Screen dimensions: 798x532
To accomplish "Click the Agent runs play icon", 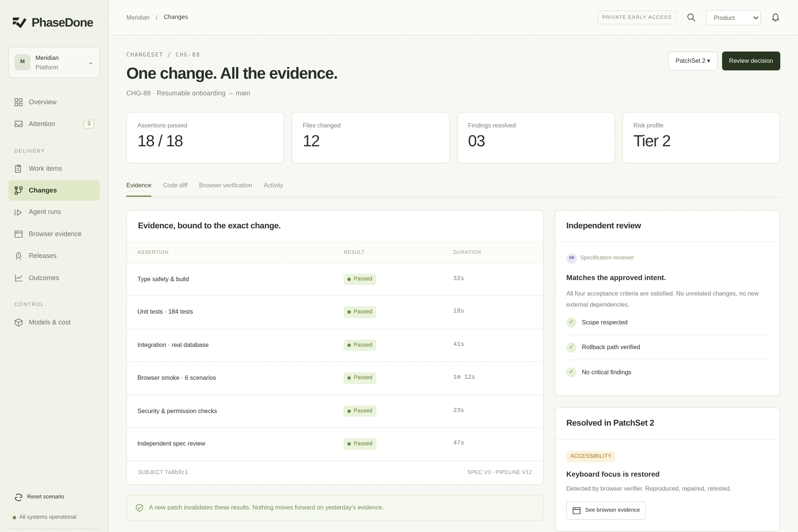I will 18,212.
